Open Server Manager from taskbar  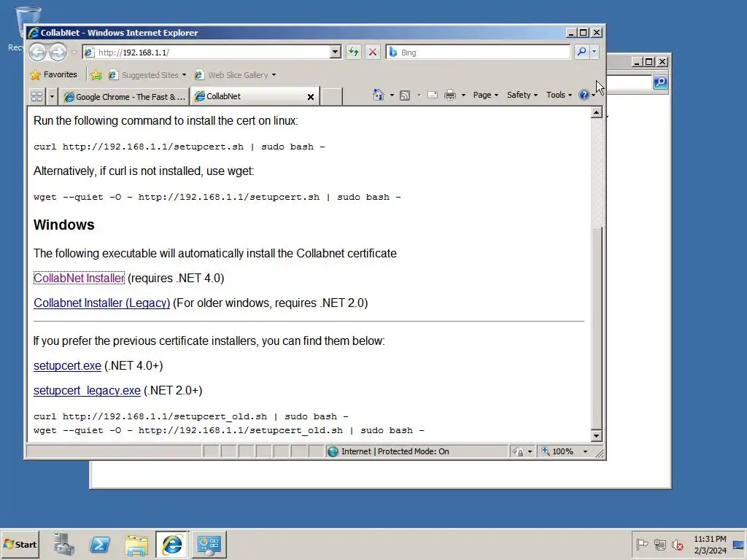tap(64, 544)
